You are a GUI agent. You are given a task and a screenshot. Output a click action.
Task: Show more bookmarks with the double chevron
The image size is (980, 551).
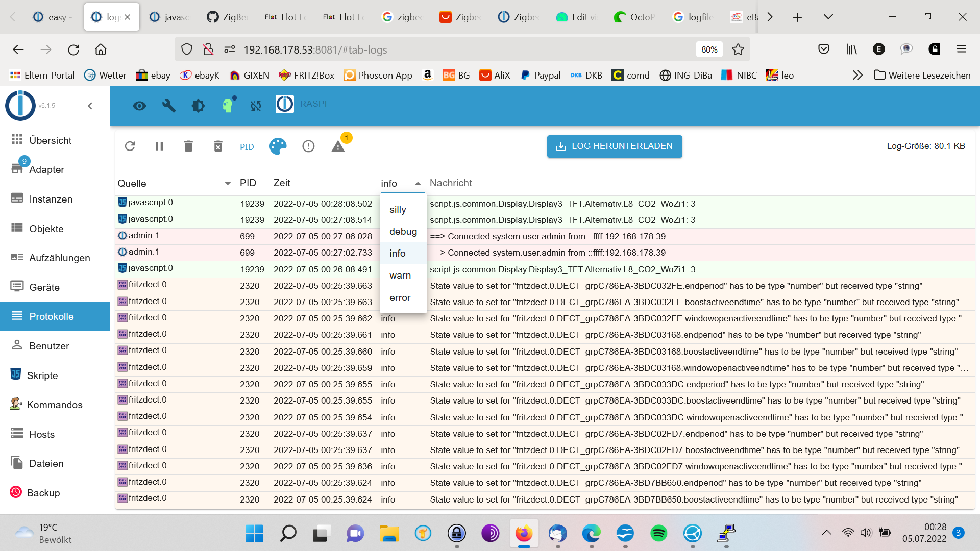(x=857, y=76)
